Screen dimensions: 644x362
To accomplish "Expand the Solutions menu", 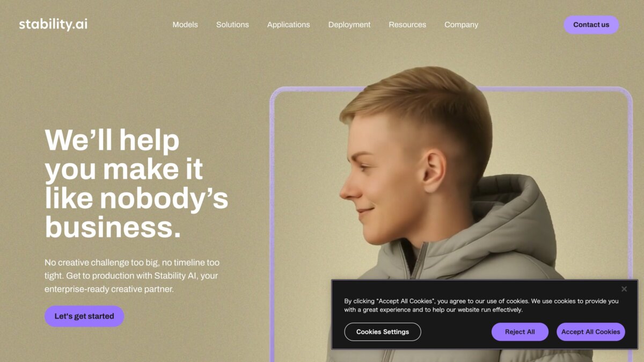I will tap(232, 25).
